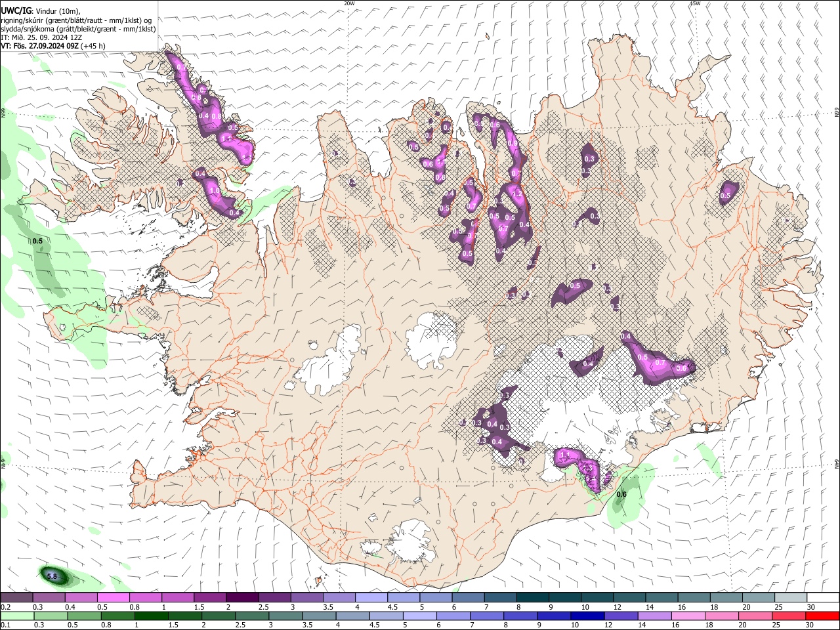Viewport: 840px width, 630px height.
Task: Pick the darkest purple 2–2.5 snow legend swatch
Action: click(x=241, y=597)
